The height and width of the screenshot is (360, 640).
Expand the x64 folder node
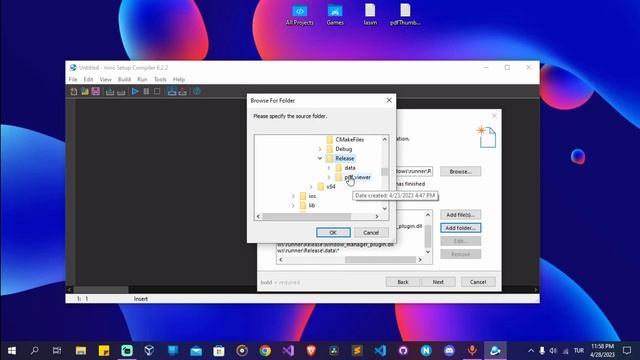[311, 187]
